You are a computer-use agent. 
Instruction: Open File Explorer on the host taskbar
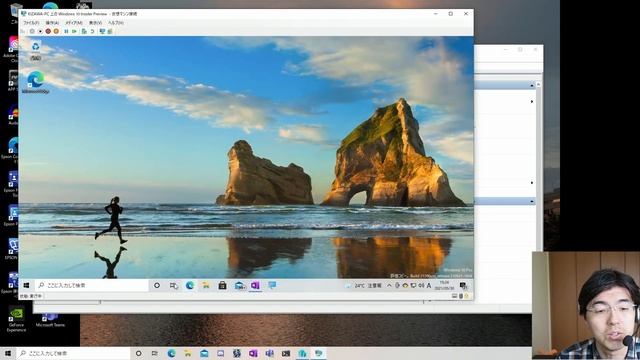tap(188, 353)
